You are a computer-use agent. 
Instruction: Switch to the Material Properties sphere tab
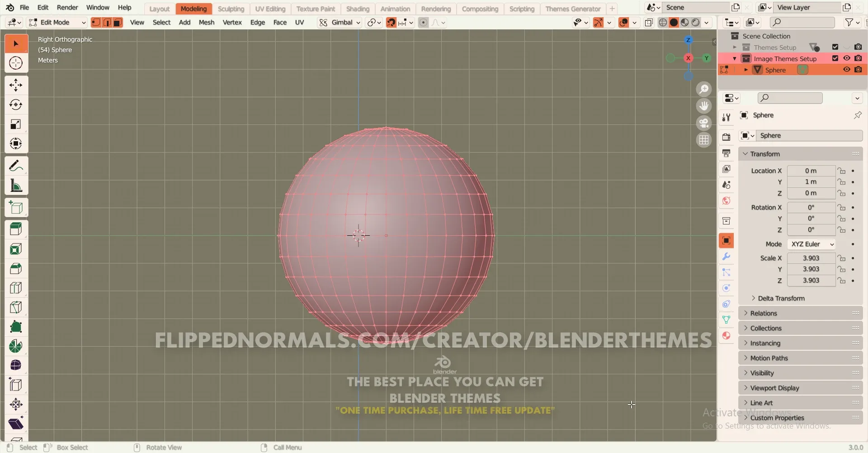click(x=726, y=335)
